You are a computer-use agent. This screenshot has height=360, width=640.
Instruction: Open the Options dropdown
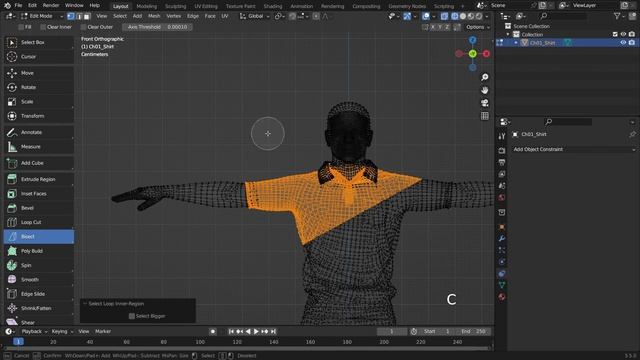[x=477, y=27]
